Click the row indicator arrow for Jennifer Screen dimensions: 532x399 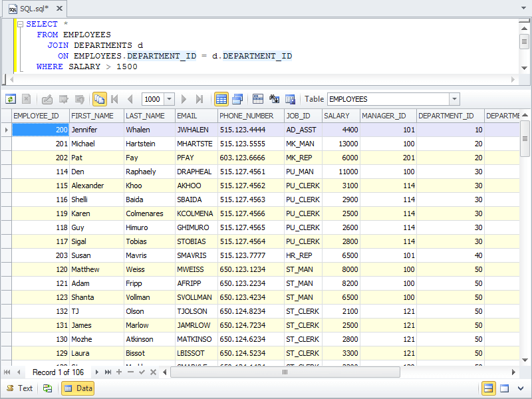coord(7,130)
